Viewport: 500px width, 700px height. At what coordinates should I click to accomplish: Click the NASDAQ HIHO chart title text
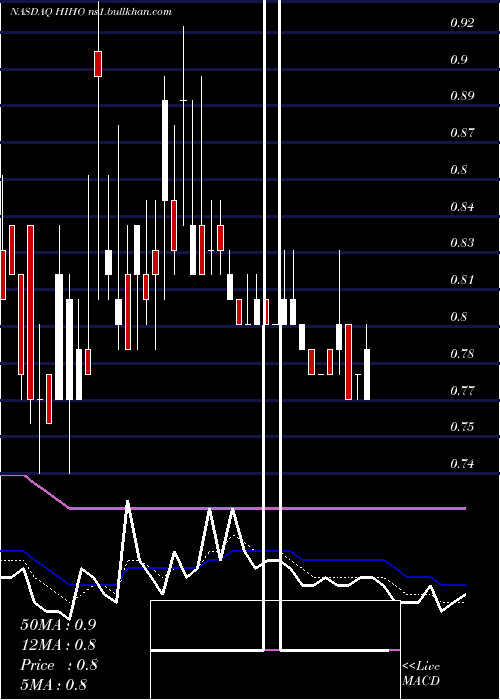[x=91, y=12]
